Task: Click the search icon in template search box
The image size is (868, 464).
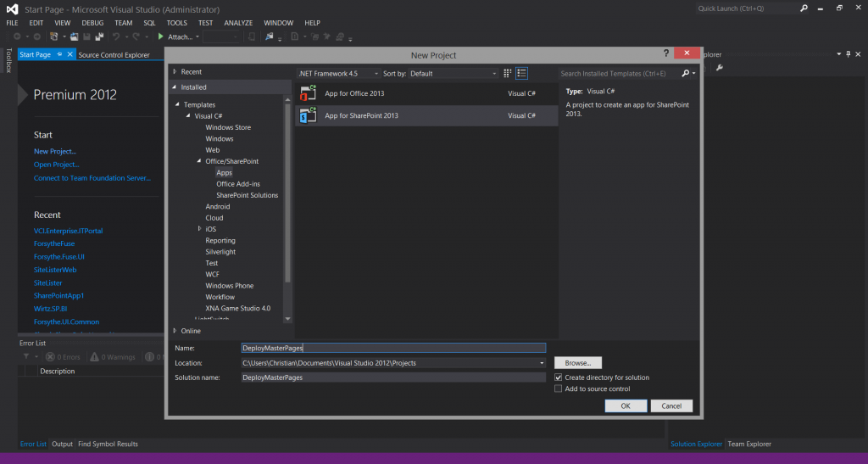Action: (x=685, y=73)
